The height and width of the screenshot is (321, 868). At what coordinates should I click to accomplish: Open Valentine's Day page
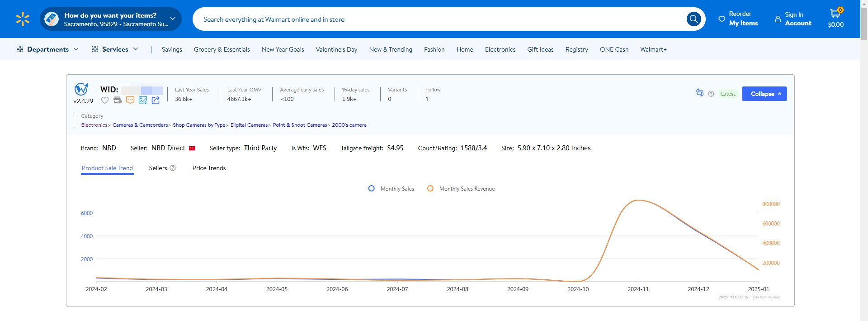click(336, 49)
